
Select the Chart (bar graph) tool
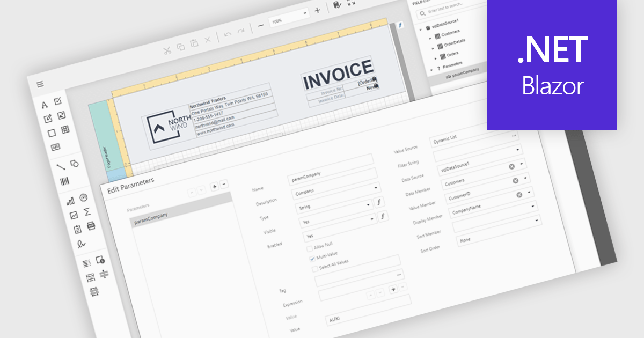click(70, 202)
